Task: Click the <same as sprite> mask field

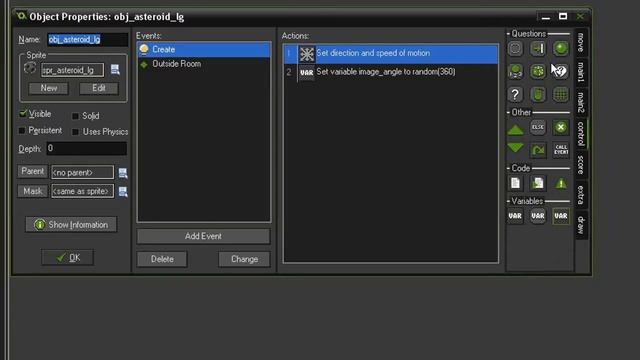Action: pos(82,191)
